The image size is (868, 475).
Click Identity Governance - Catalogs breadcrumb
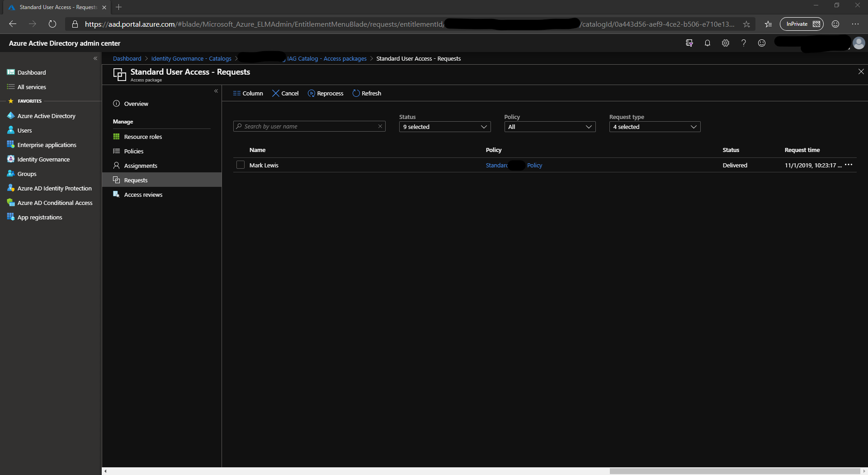191,59
